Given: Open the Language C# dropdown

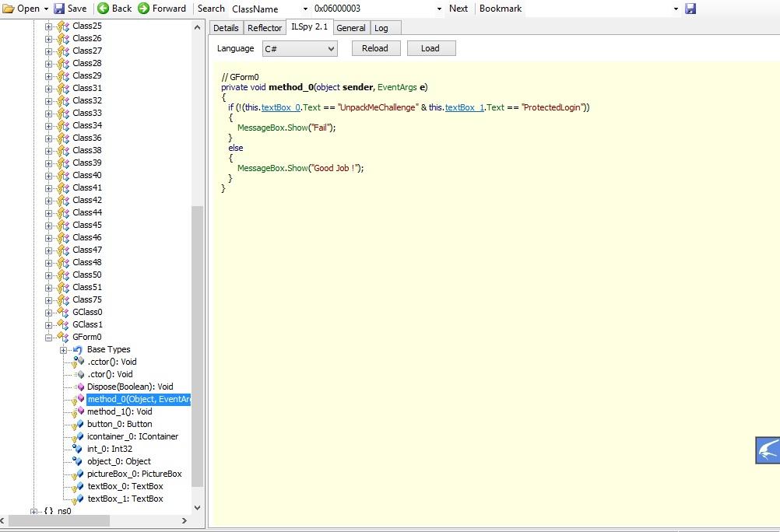Looking at the screenshot, I should coord(331,49).
